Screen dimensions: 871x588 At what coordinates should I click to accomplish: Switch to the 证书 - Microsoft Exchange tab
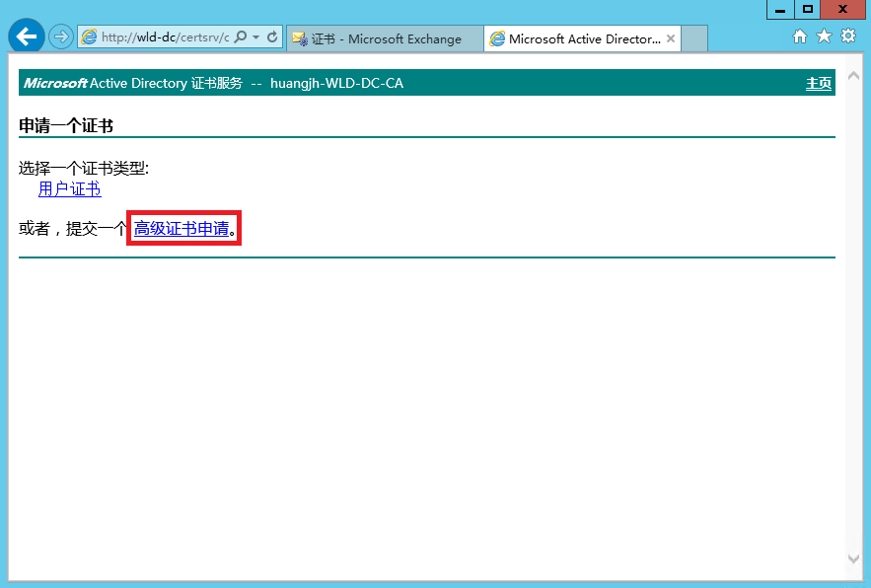click(x=385, y=38)
